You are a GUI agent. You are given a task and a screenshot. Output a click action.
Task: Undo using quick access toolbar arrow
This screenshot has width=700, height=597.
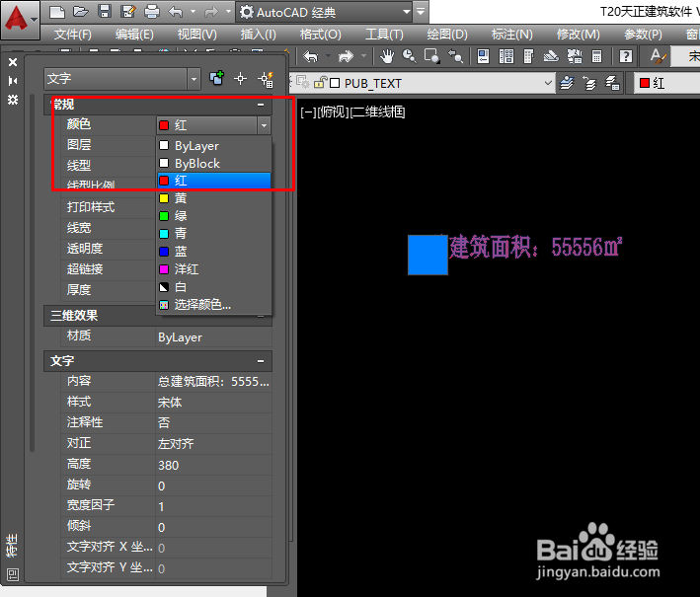coord(176,12)
